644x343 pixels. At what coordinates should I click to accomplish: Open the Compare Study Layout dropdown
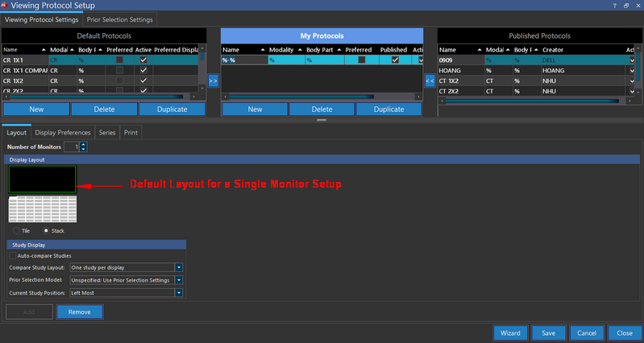[179, 267]
